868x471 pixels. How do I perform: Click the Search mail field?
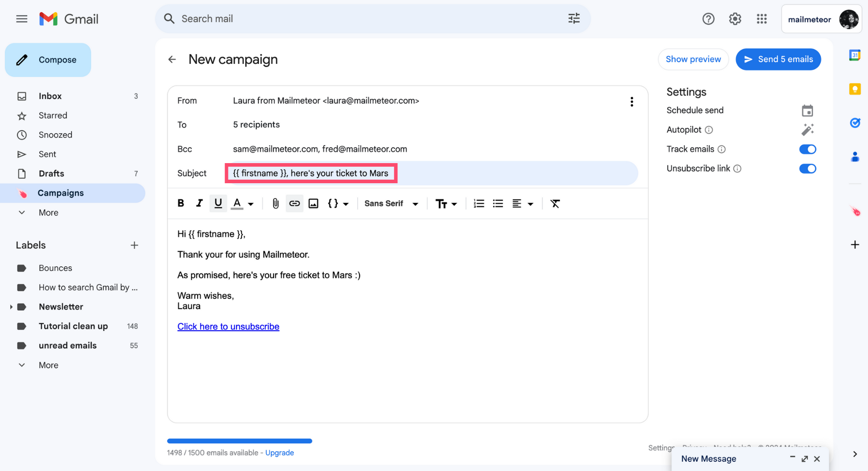pos(372,19)
